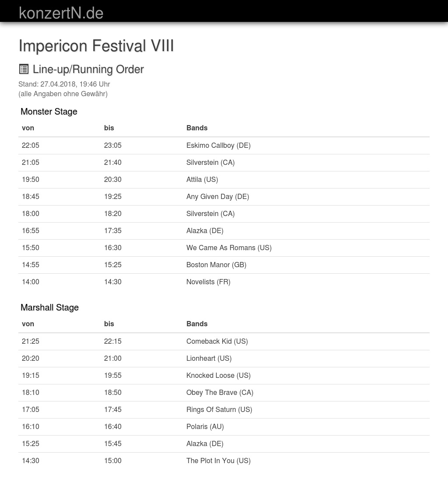Select Comeback Kid (US) on Marshall Stage

coord(217,341)
